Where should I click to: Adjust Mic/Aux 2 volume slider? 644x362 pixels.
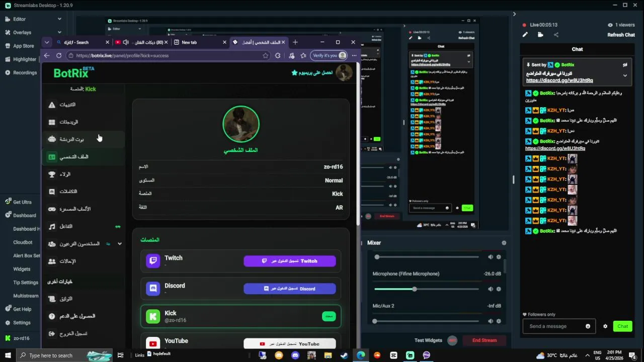coord(427,321)
